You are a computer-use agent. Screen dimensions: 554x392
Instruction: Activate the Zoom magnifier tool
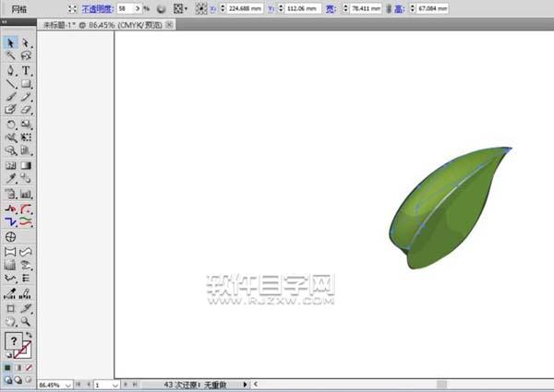pos(26,322)
